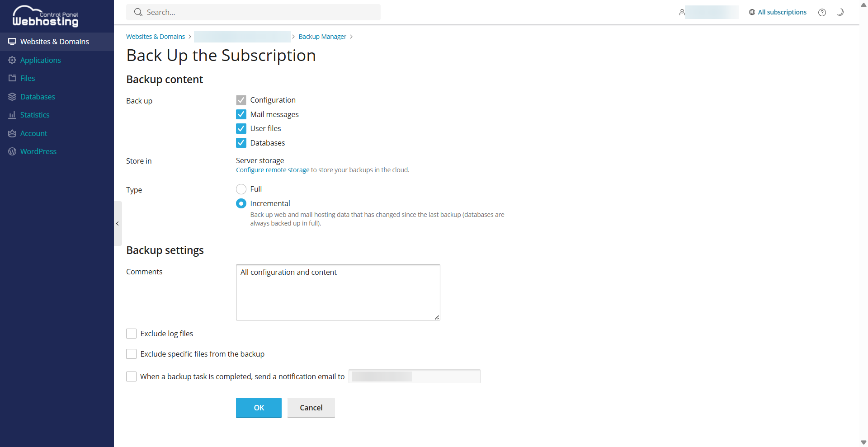This screenshot has height=447, width=868.
Task: Select the Full backup type
Action: pos(241,189)
